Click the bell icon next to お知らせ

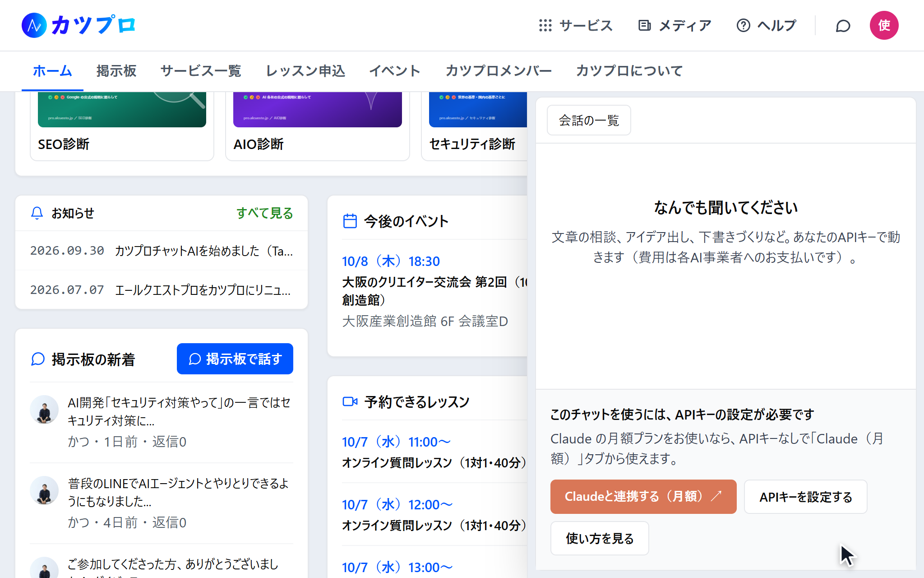coord(37,213)
